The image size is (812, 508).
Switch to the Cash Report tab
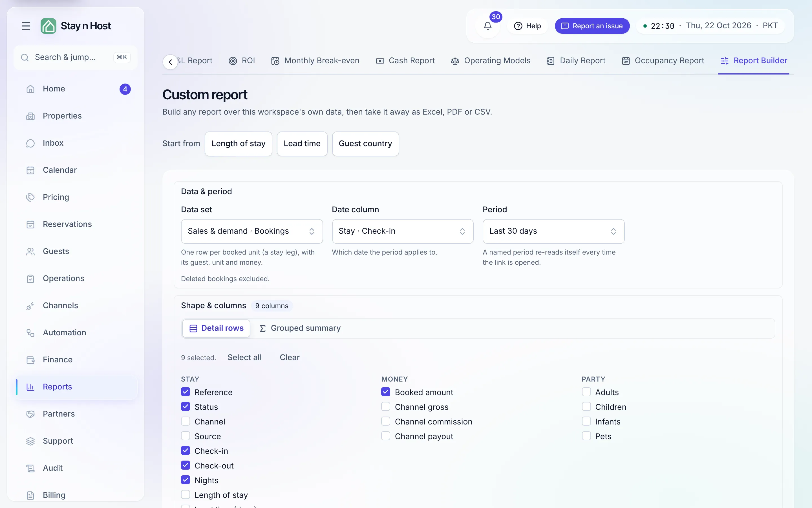pyautogui.click(x=405, y=61)
